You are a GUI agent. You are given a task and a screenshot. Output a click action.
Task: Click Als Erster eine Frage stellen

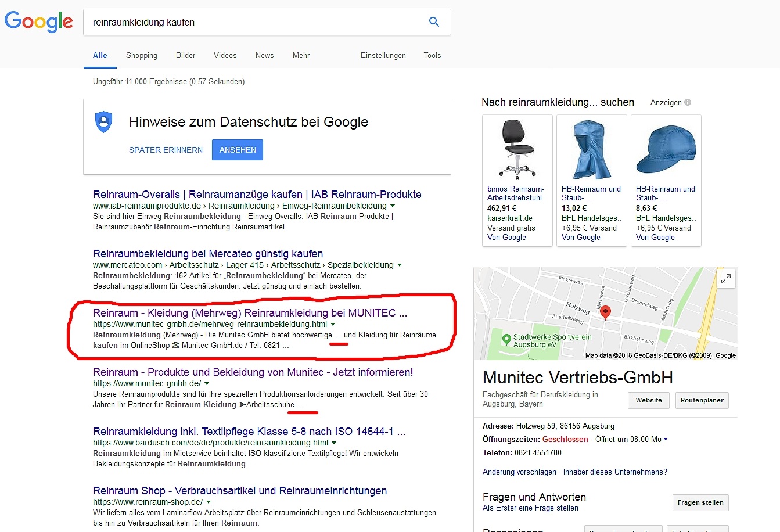coord(530,508)
